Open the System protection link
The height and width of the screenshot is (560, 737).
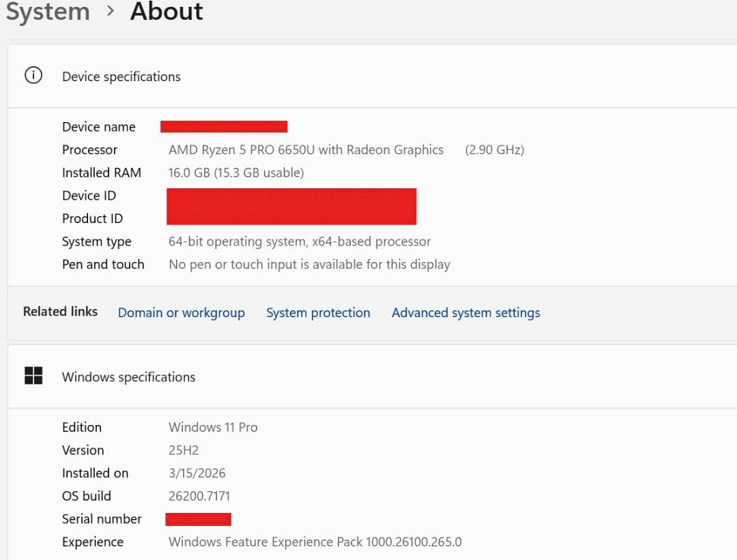[x=318, y=313]
